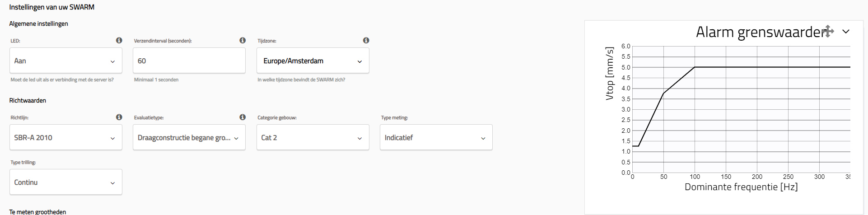The image size is (868, 215).
Task: Collapse the Alarm grenswaarden panel chevron
Action: pyautogui.click(x=846, y=32)
